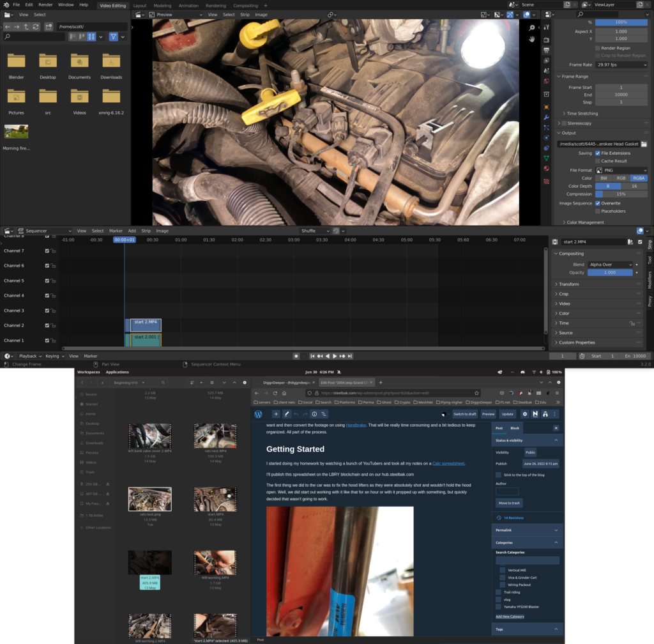
Task: Click the WordPress Preview button
Action: click(488, 414)
